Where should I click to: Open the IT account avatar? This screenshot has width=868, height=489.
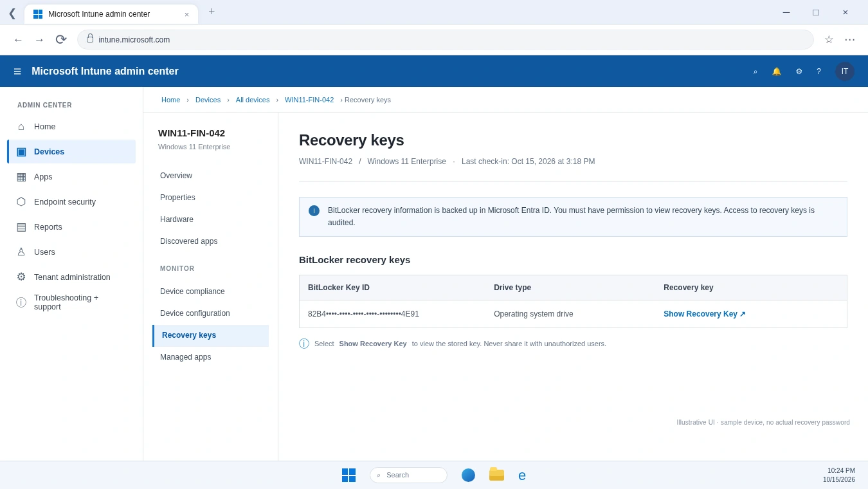845,71
